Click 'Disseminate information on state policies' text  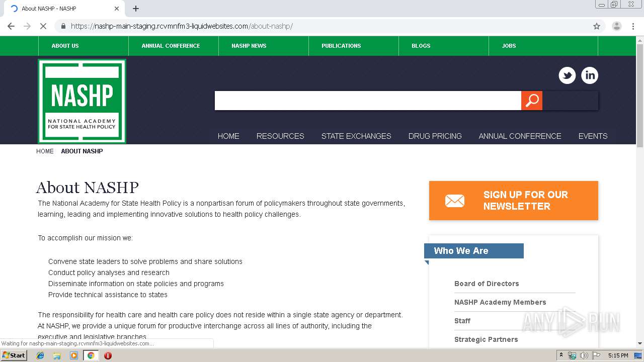tap(136, 284)
